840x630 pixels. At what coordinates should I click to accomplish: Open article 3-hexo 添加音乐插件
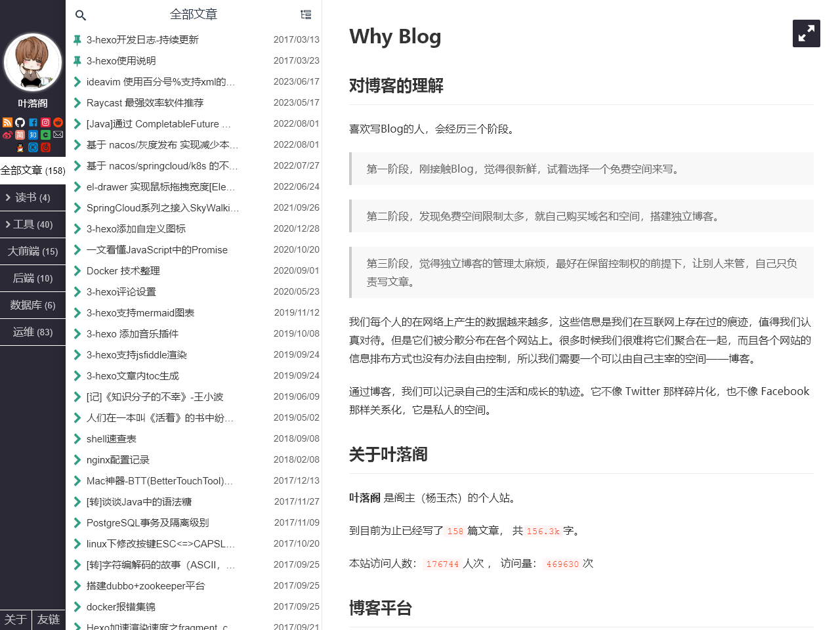pos(133,334)
